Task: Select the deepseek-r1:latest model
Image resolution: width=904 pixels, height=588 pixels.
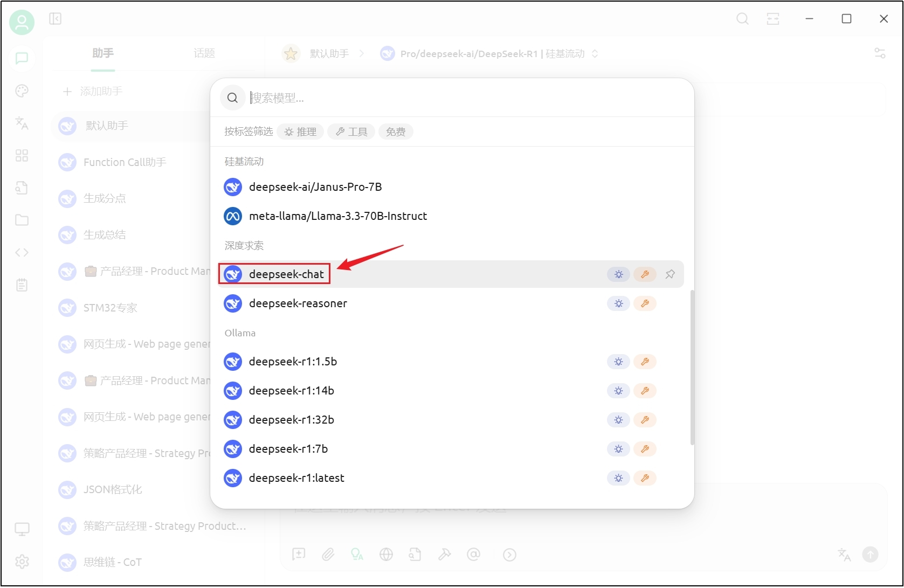Action: click(x=451, y=478)
